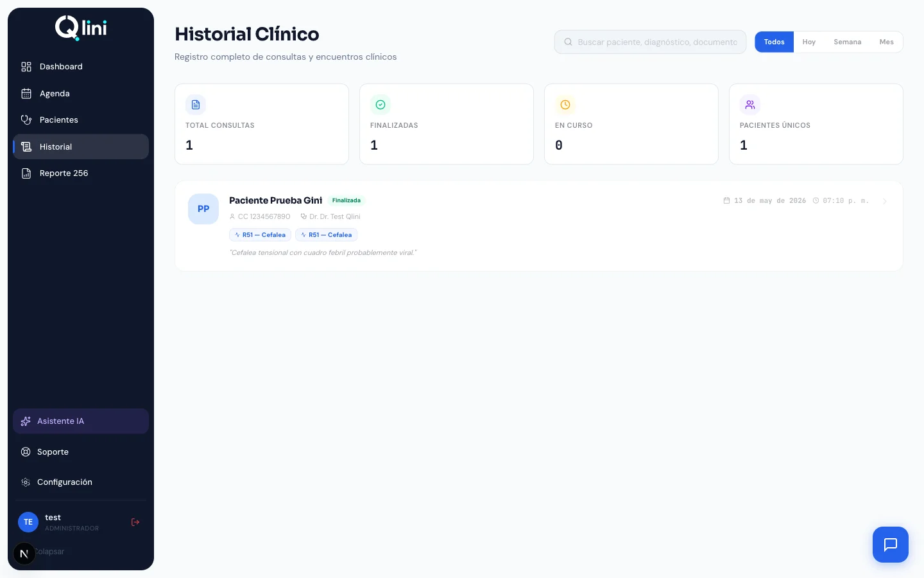Select the Semana filter tab

point(848,42)
